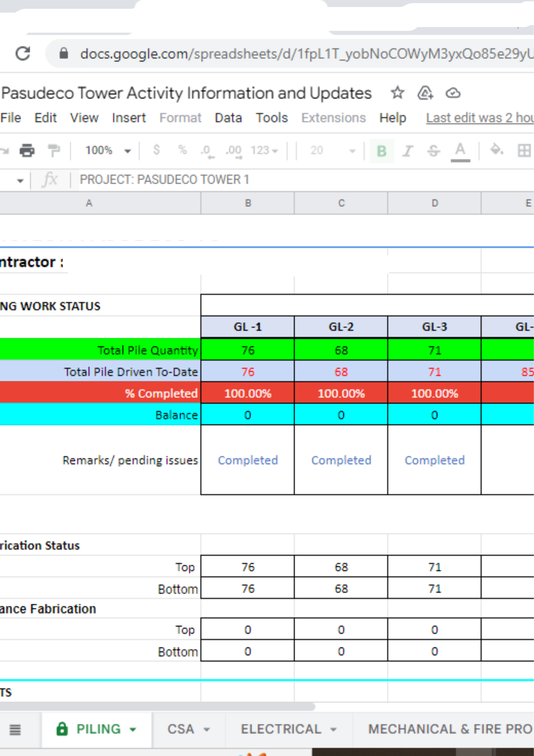Expand the name box dropdown arrow
Viewport: 534px width, 756px height.
20,181
